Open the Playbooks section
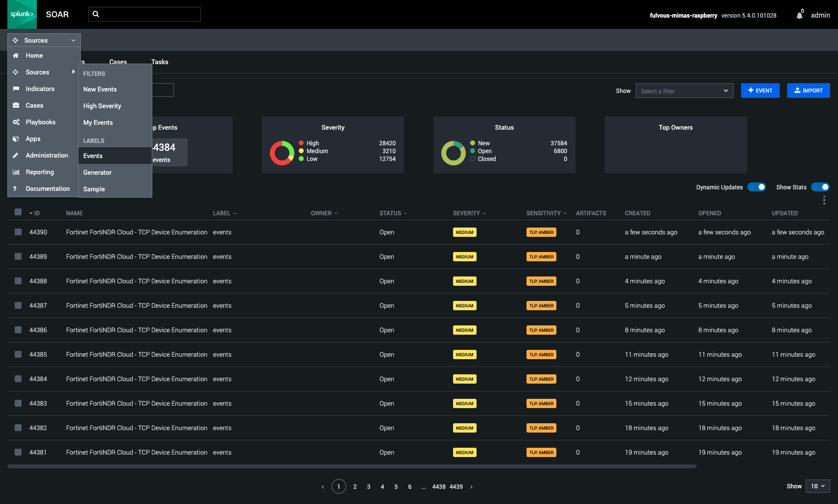This screenshot has height=504, width=838. click(x=40, y=122)
